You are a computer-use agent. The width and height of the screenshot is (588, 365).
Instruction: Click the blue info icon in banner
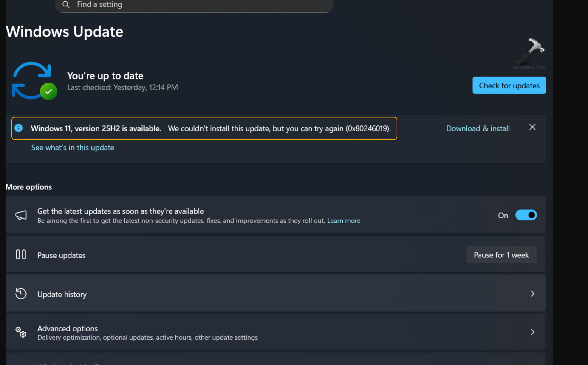click(19, 128)
